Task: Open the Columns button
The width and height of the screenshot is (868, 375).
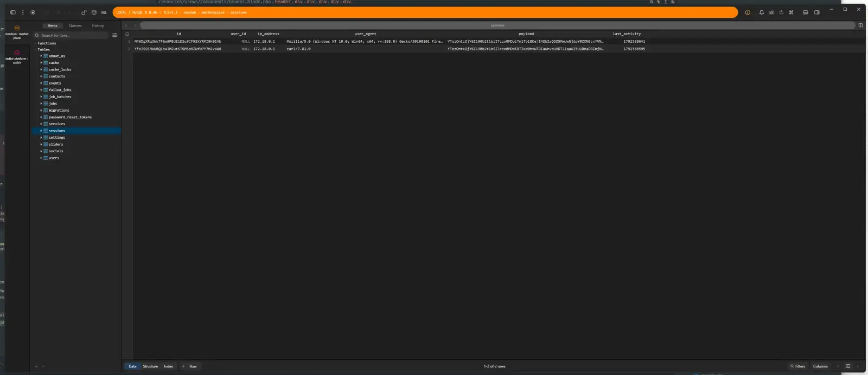Action: tap(820, 366)
